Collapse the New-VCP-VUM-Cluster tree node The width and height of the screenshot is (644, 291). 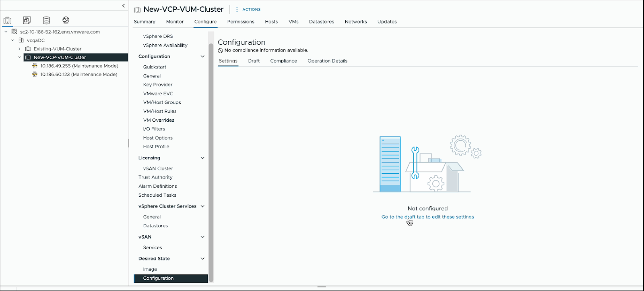pyautogui.click(x=19, y=57)
